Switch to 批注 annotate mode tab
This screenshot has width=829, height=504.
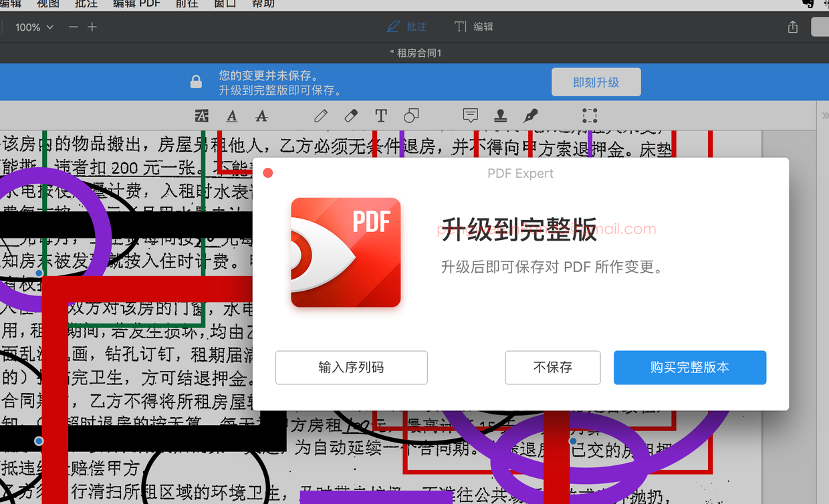point(406,27)
